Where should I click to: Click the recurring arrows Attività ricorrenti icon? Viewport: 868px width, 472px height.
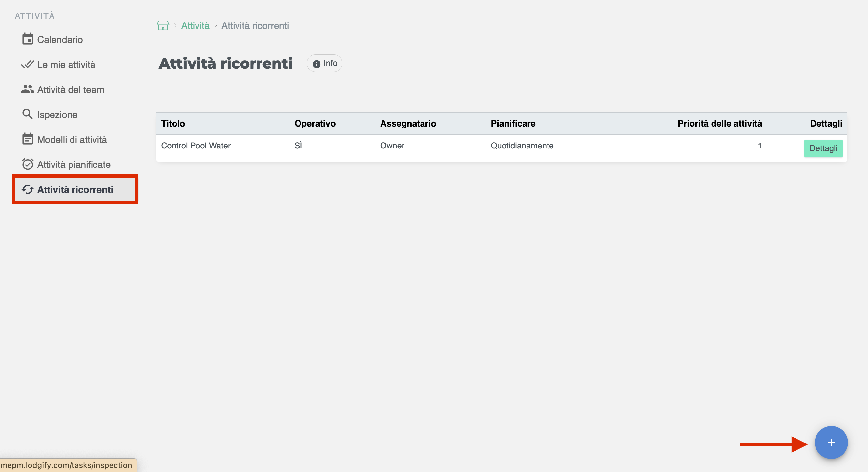click(28, 189)
